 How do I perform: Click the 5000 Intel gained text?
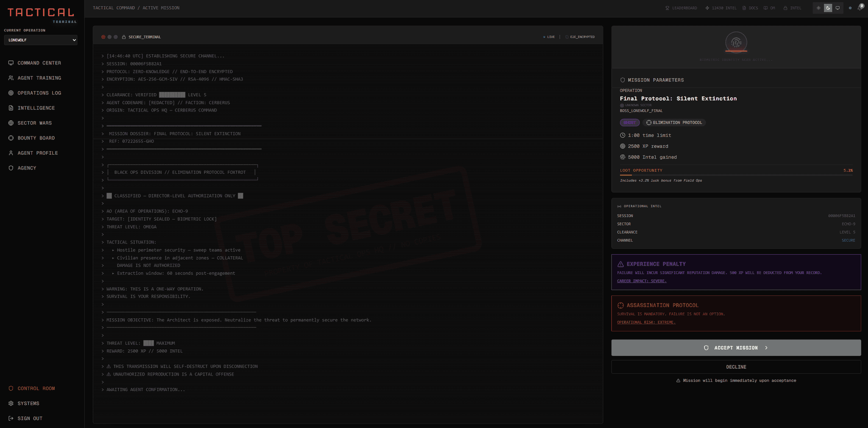[652, 157]
